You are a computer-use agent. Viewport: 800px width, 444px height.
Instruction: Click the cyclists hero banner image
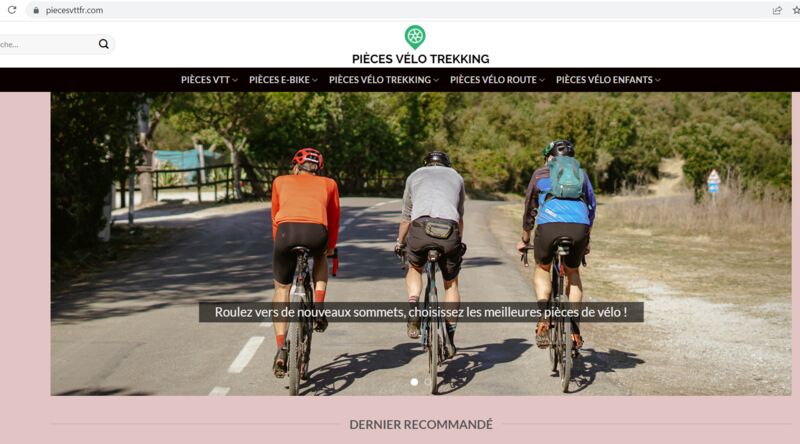(421, 244)
